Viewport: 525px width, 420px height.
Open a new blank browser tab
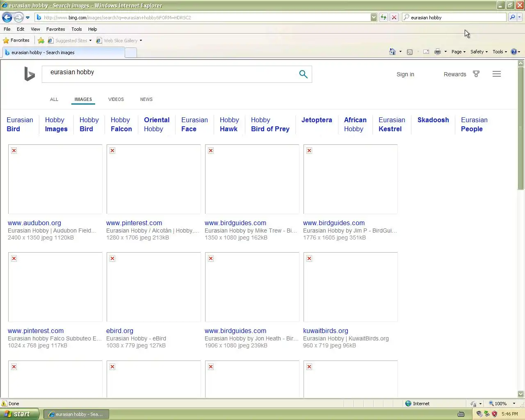130,52
